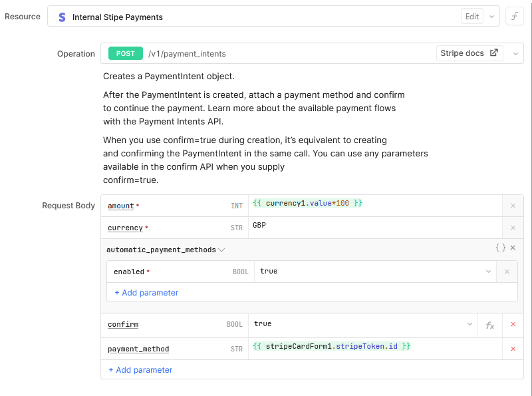
Task: Click the currency parameter name
Action: pos(125,228)
